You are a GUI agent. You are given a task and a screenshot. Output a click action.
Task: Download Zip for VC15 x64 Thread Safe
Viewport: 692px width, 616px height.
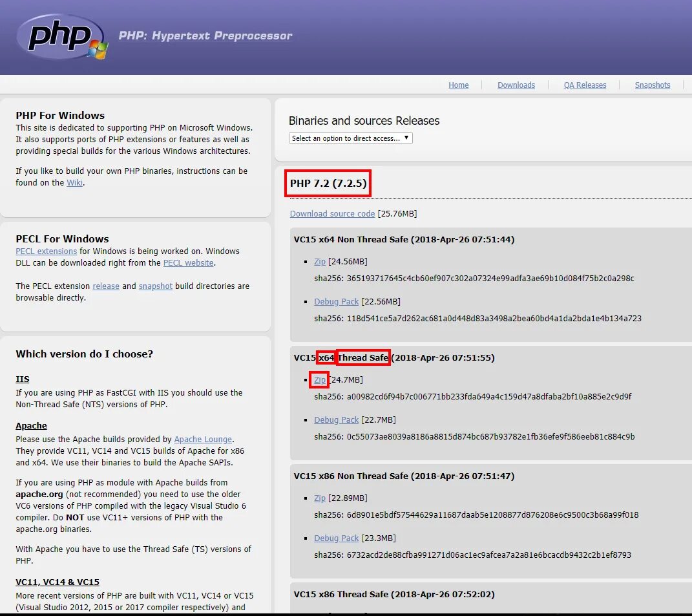(x=320, y=380)
